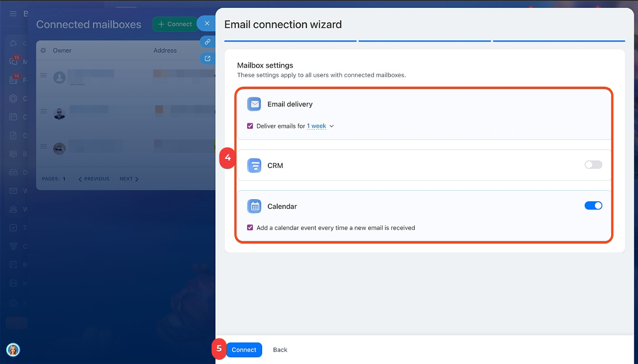Open the 1 week delivery period dropdown
Screen dimensions: 638x364
[320, 126]
